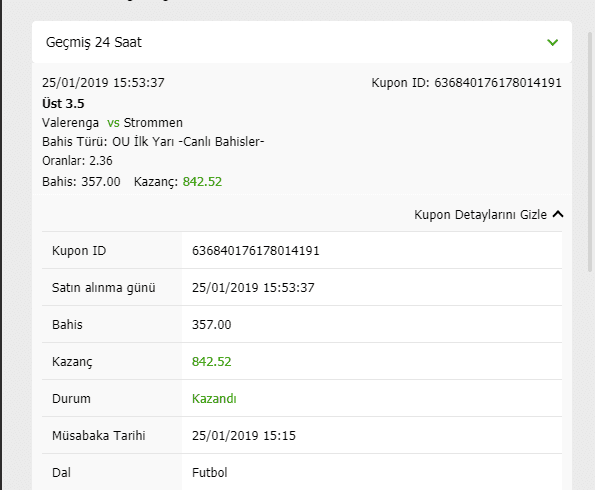Image resolution: width=595 pixels, height=490 pixels.
Task: Click the vertical scrollbar thumb
Action: coord(590,152)
